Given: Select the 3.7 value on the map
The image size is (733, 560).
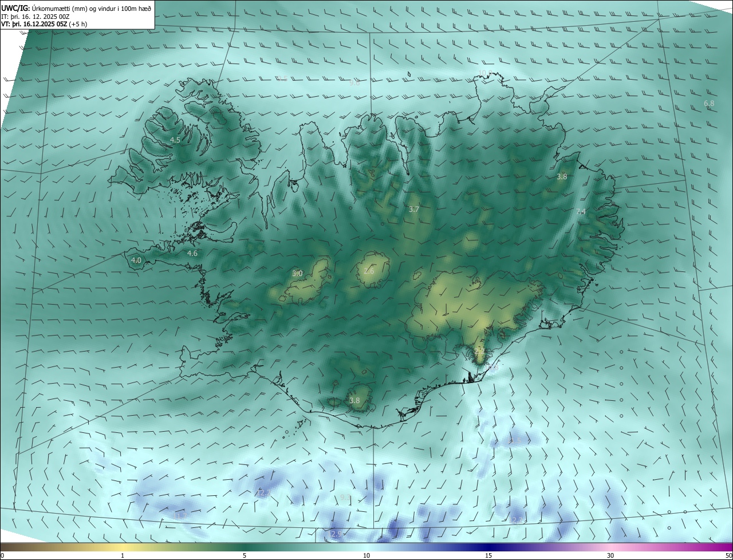Looking at the screenshot, I should point(414,210).
